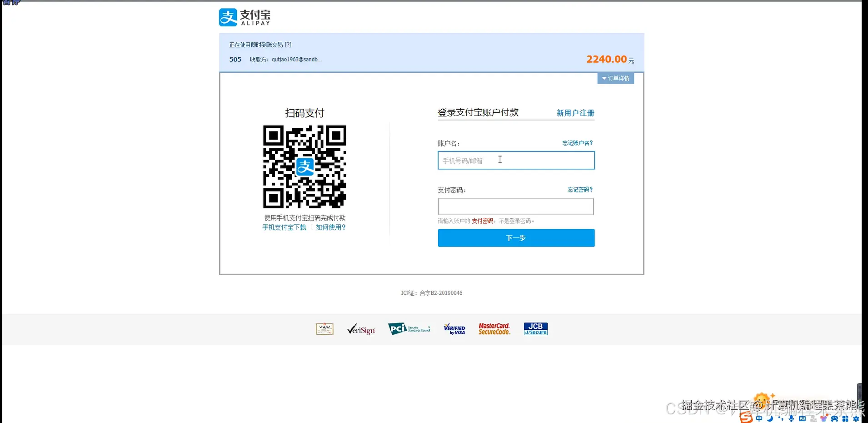
Task: Click the 扫码支付 heading
Action: (x=304, y=113)
